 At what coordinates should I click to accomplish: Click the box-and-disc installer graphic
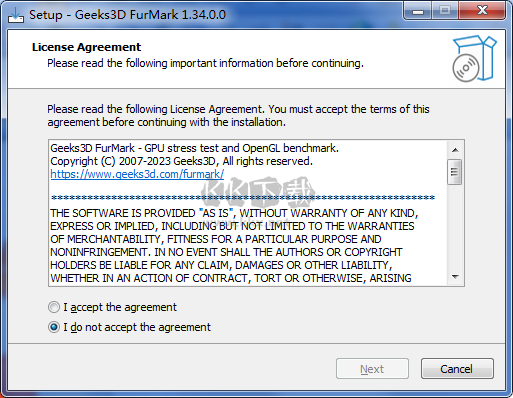click(x=474, y=58)
